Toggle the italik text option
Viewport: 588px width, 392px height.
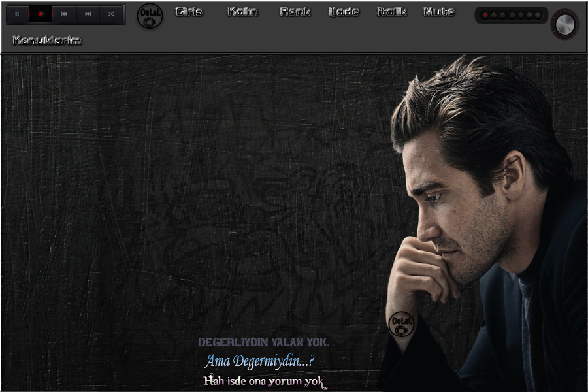(x=392, y=12)
